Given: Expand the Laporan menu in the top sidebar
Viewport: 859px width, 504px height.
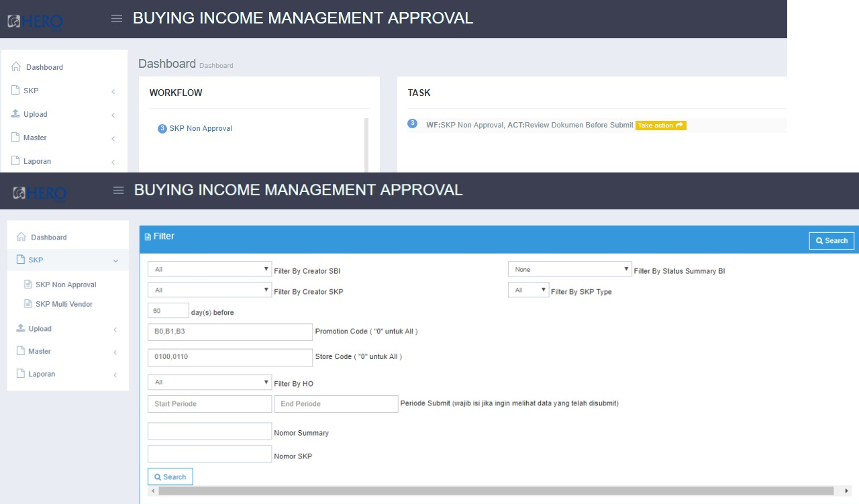Looking at the screenshot, I should coord(64,161).
